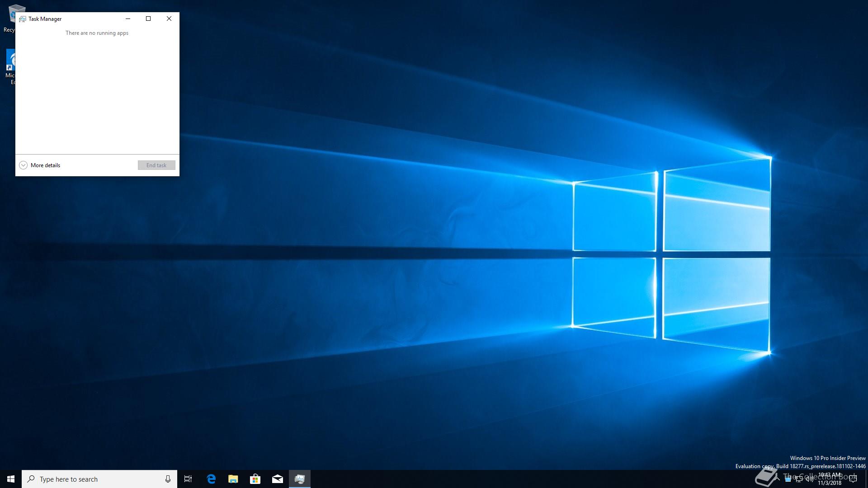Launch Microsoft Edge from the taskbar
This screenshot has height=488, width=868.
(211, 479)
